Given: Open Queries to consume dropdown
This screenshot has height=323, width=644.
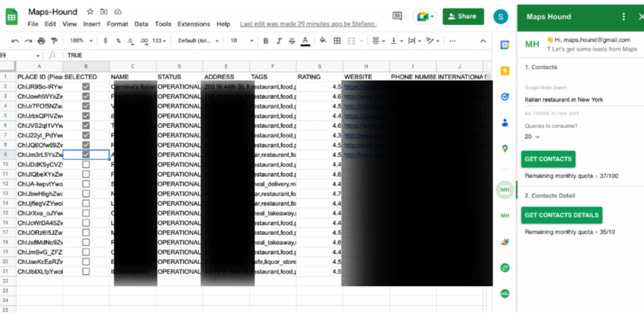Looking at the screenshot, I should [x=532, y=137].
